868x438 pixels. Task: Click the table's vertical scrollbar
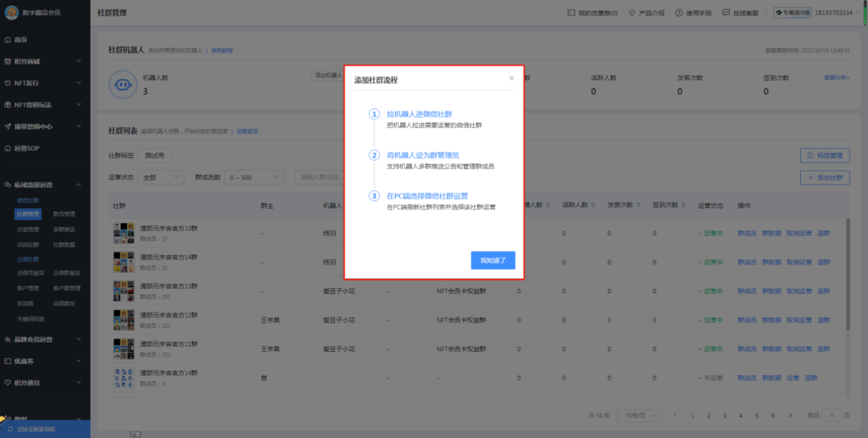pyautogui.click(x=848, y=271)
